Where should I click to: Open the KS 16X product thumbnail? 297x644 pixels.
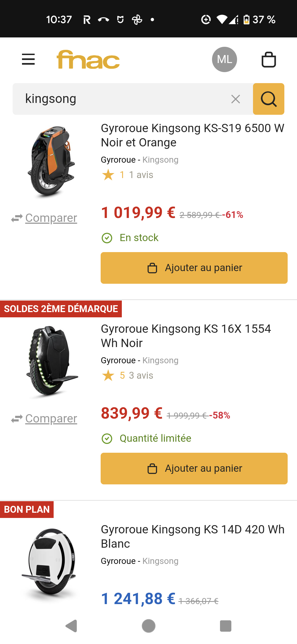click(x=51, y=361)
